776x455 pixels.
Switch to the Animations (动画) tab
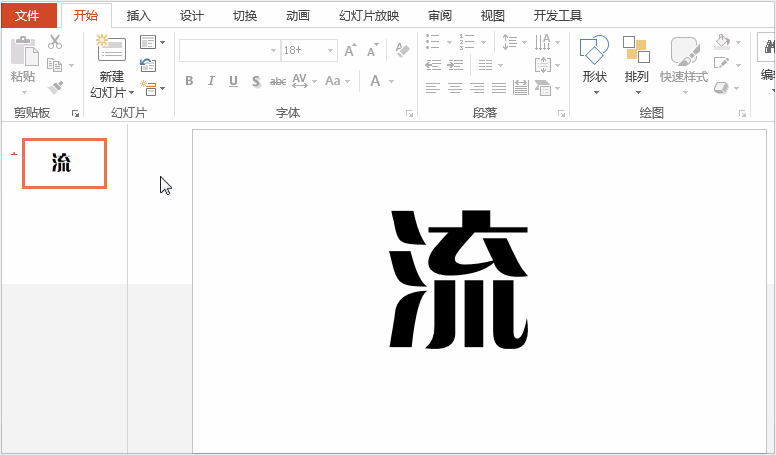[298, 16]
